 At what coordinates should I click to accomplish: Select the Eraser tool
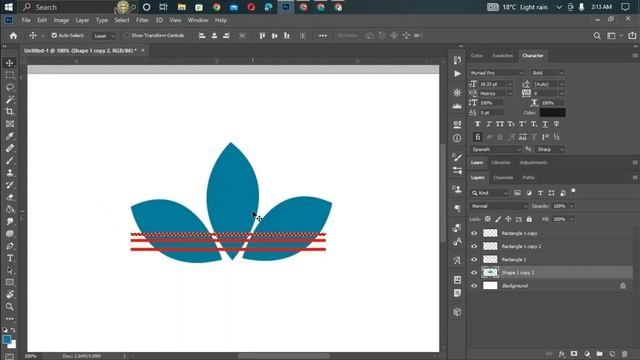[x=10, y=197]
